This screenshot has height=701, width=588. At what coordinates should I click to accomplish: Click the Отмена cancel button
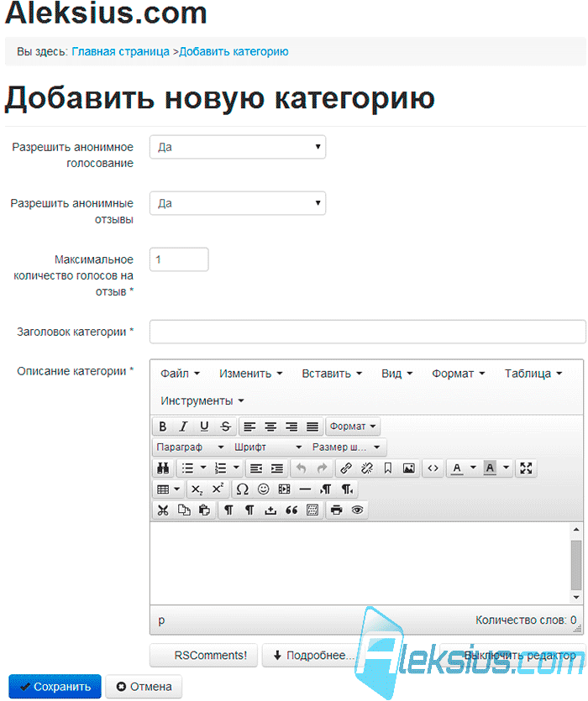coord(144,687)
